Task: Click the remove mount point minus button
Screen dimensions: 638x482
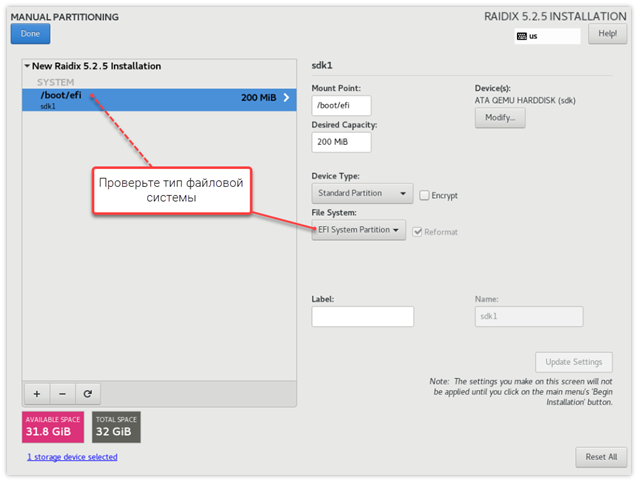Action: [62, 394]
